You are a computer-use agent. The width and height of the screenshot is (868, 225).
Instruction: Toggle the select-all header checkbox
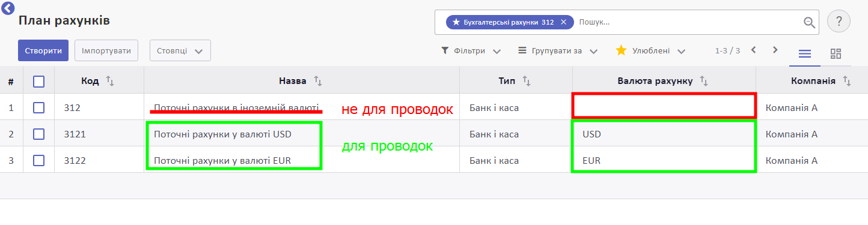pos(39,81)
